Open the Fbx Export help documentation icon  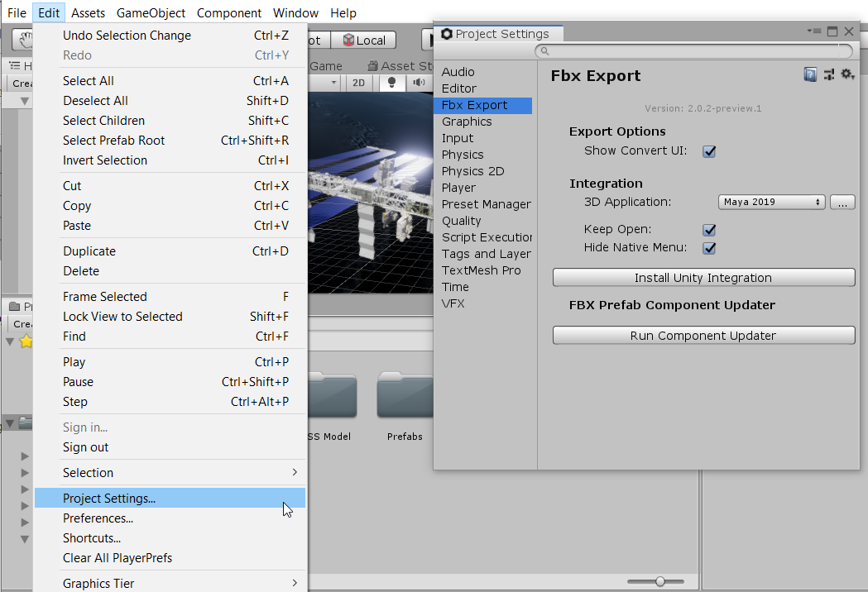click(x=810, y=75)
